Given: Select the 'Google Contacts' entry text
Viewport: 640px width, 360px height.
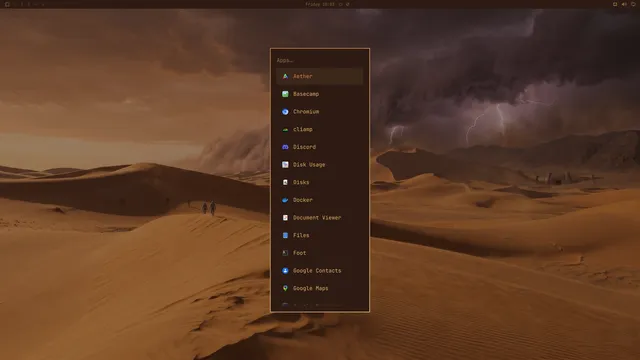Looking at the screenshot, I should [317, 271].
